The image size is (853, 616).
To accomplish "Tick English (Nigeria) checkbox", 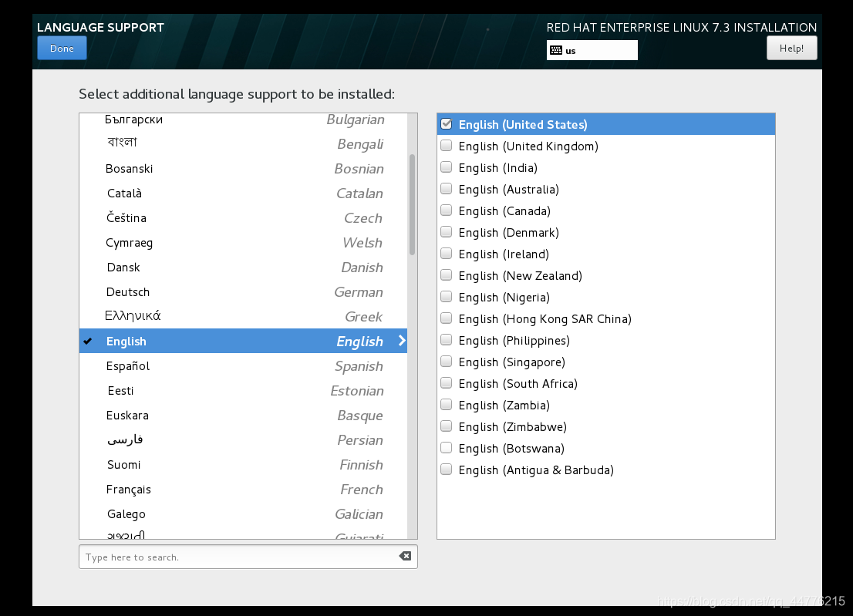I will pyautogui.click(x=447, y=297).
